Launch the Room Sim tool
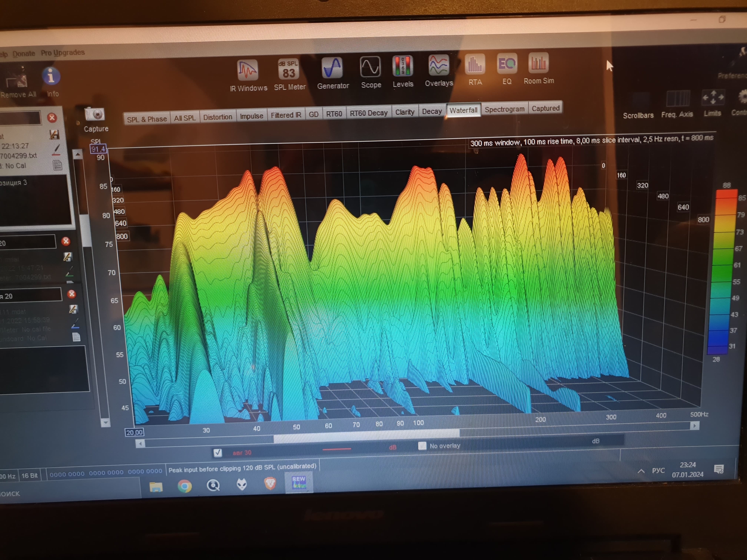This screenshot has height=560, width=747. 538,63
